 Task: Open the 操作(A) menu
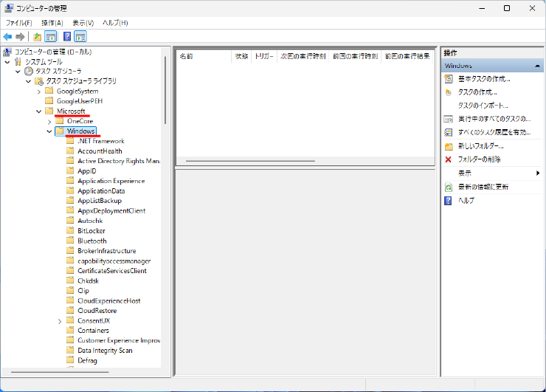pyautogui.click(x=52, y=23)
